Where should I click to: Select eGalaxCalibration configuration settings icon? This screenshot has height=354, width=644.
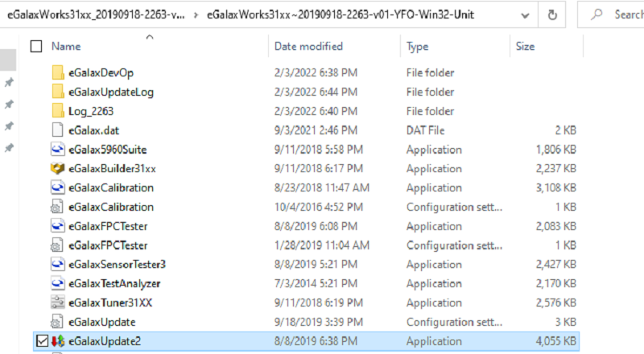coord(57,207)
